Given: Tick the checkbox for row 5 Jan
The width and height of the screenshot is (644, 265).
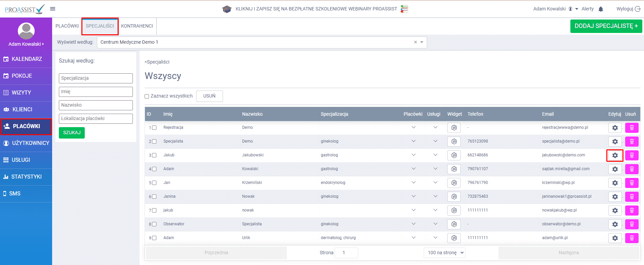Looking at the screenshot, I should (154, 183).
